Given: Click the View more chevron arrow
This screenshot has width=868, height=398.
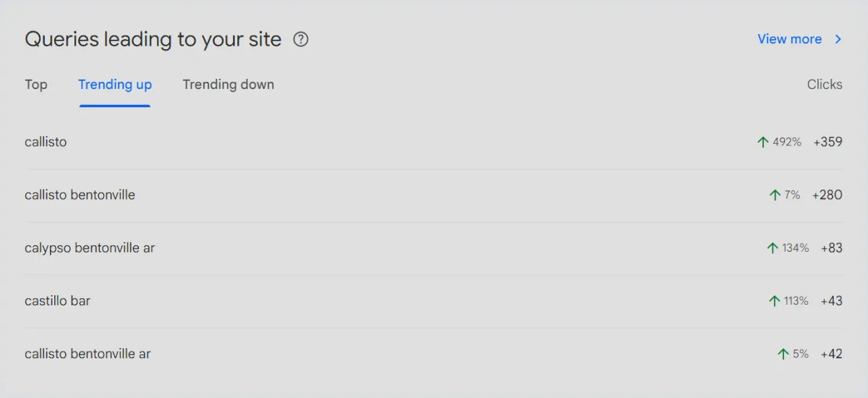Looking at the screenshot, I should tap(838, 40).
